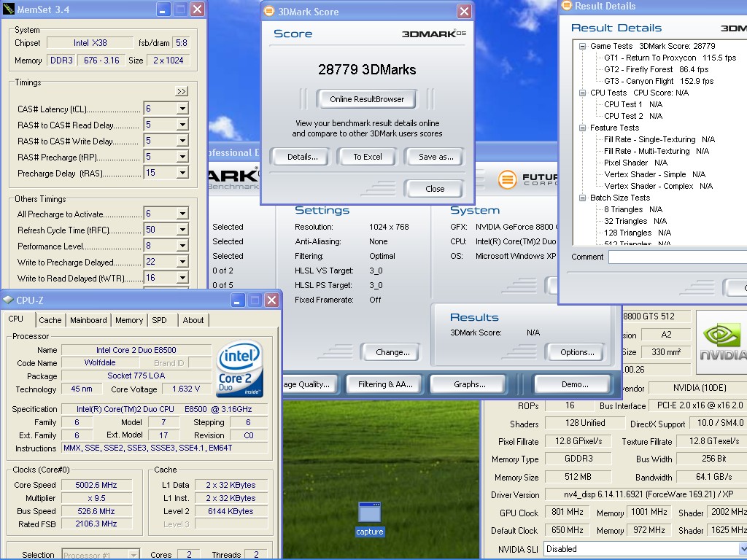Click the Core Voltage 1.632 V value

coord(185,389)
